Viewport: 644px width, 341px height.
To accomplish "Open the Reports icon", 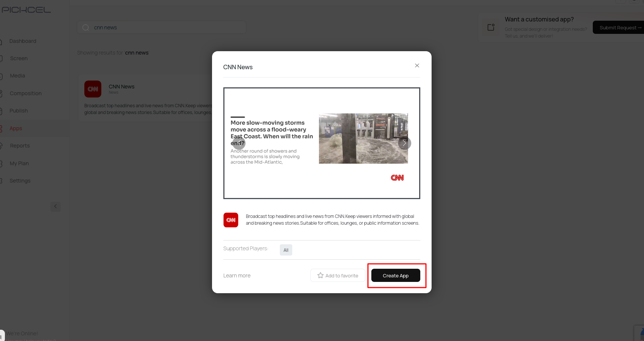I will 2,145.
